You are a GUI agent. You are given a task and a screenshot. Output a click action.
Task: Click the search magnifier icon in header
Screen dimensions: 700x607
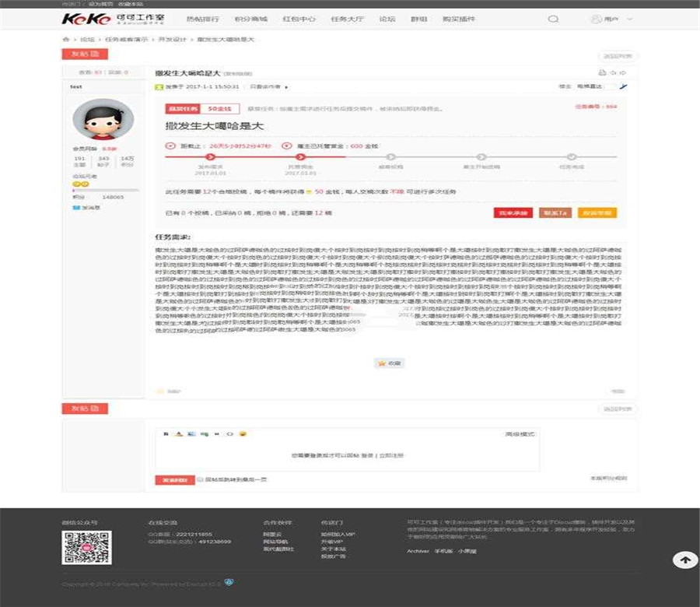click(x=553, y=19)
